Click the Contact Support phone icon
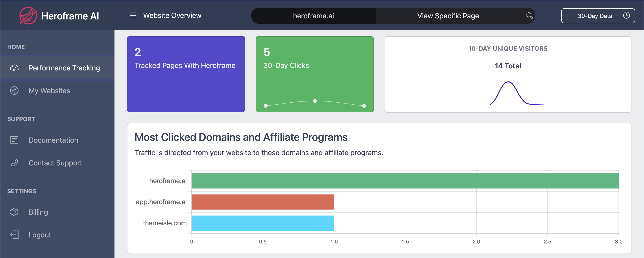Image resolution: width=644 pixels, height=258 pixels. pos(14,163)
